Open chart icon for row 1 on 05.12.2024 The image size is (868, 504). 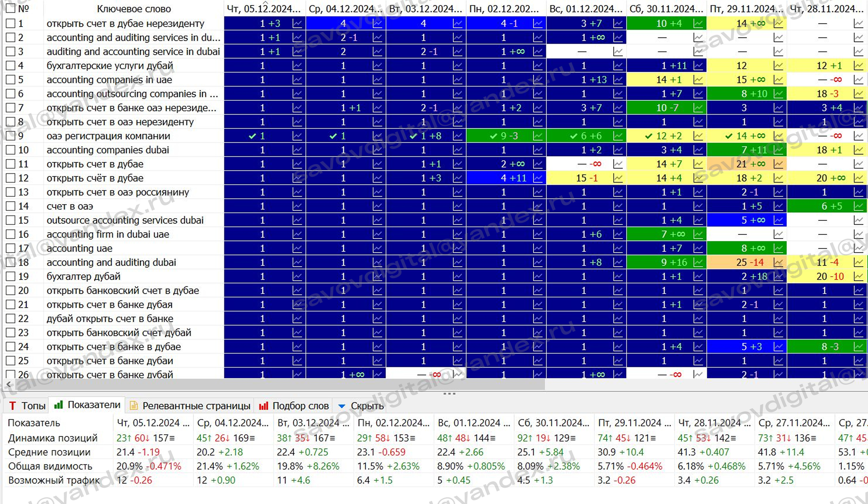click(297, 23)
